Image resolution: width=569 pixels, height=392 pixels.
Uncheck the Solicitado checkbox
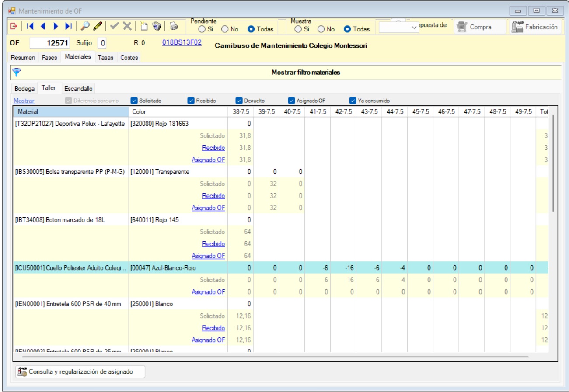tap(134, 101)
